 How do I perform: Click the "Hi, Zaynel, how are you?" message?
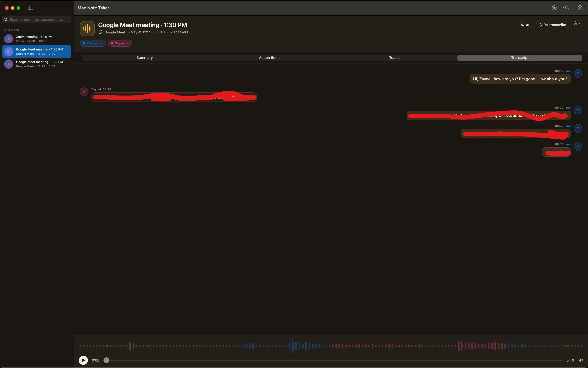click(x=520, y=79)
